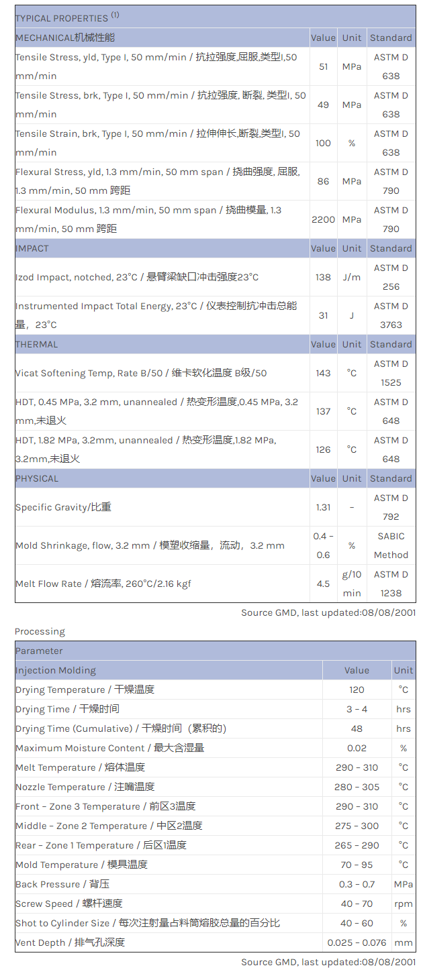Image resolution: width=423 pixels, height=980 pixels.
Task: Select the Izod Impact notched row label
Action: click(137, 277)
